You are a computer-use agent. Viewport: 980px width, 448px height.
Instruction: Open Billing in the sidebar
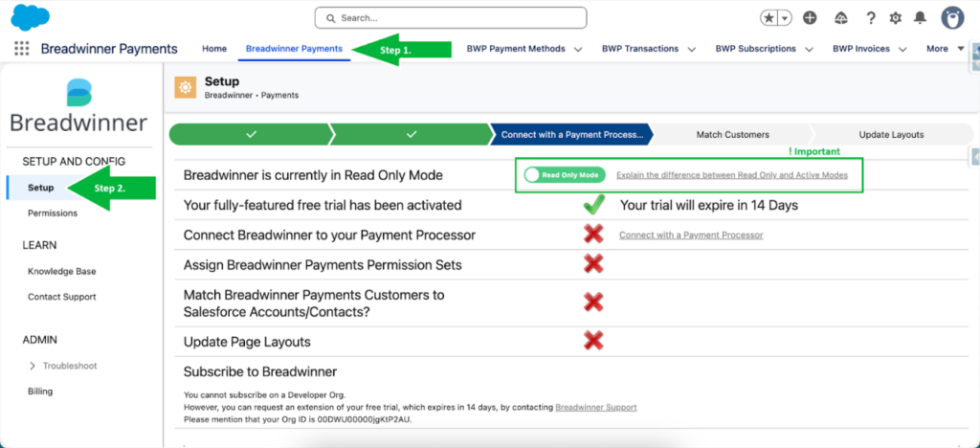40,392
